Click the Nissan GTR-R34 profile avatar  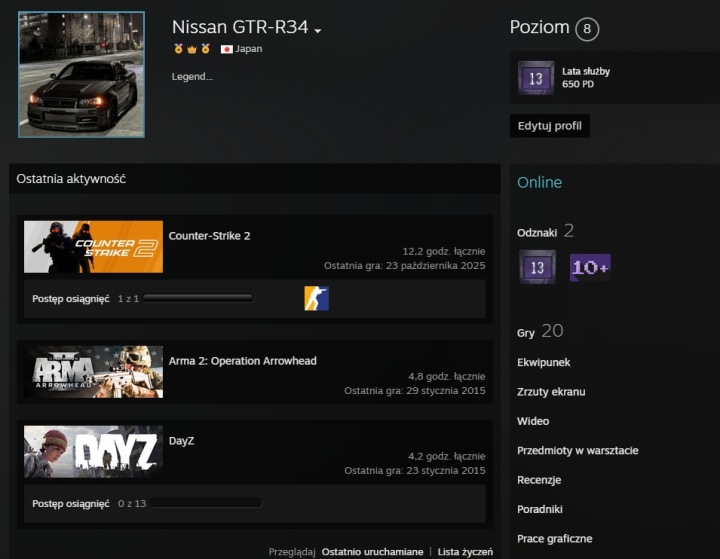coord(81,74)
